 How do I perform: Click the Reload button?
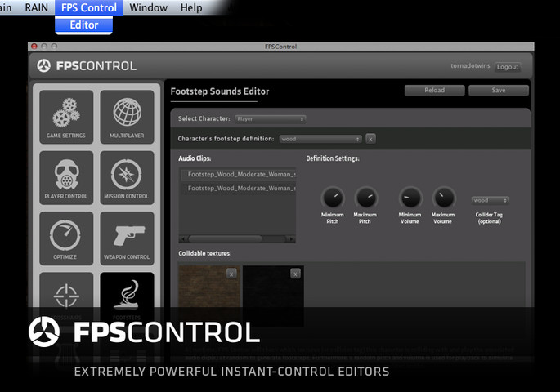(434, 91)
